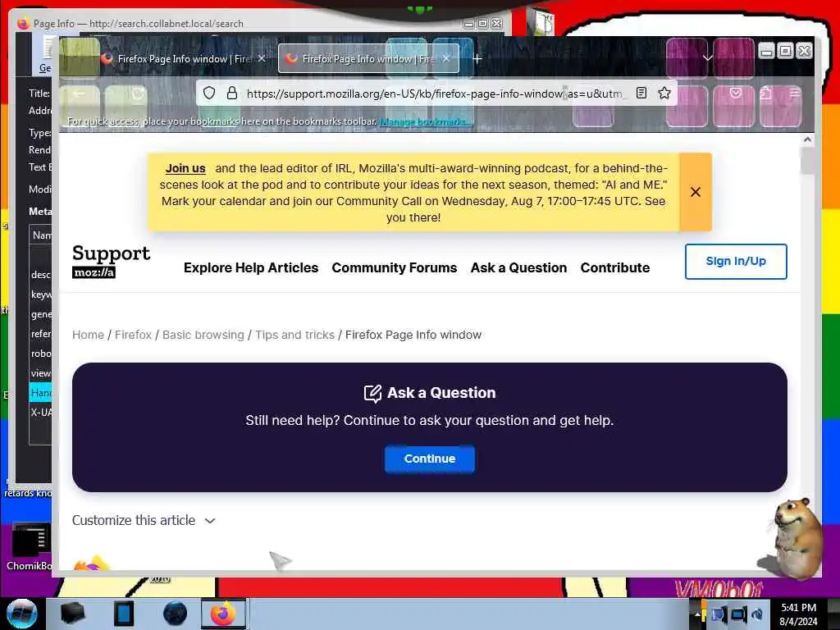The width and height of the screenshot is (840, 630).
Task: Open Explore Help Articles menu
Action: click(251, 268)
